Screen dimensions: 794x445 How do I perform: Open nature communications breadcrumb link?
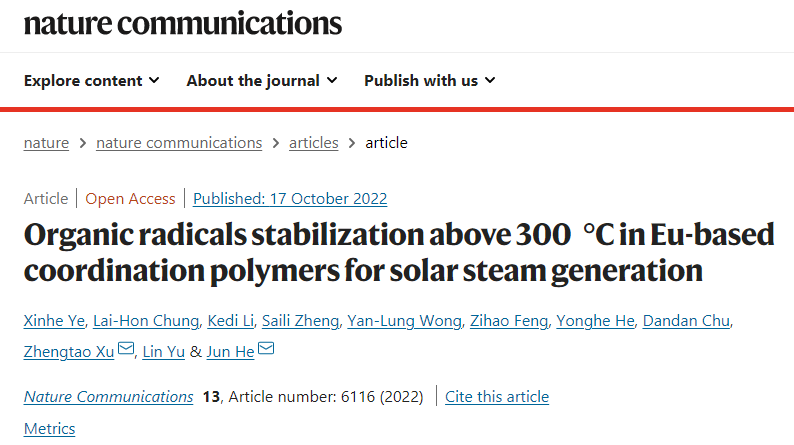[179, 143]
